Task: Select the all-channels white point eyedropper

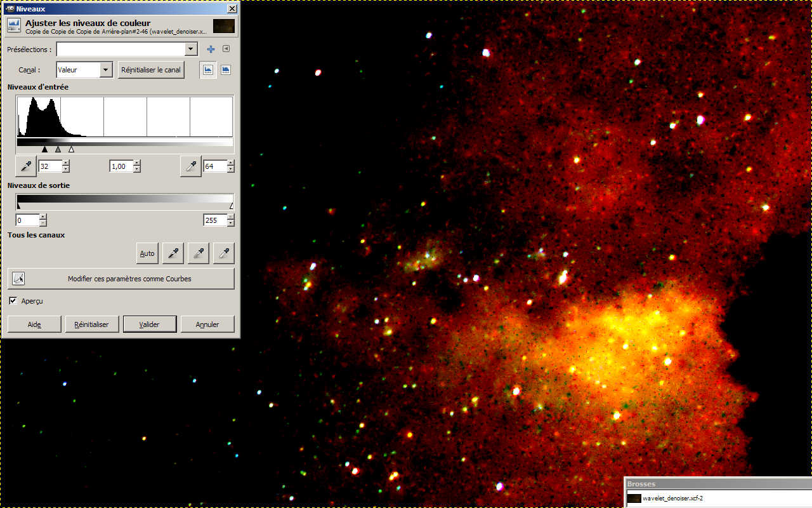Action: [224, 253]
